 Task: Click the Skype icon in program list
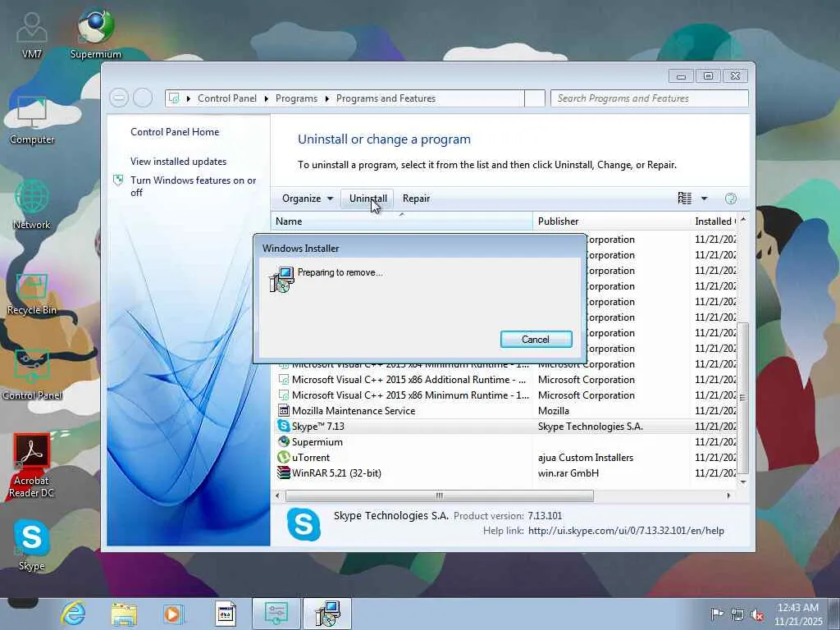(283, 426)
